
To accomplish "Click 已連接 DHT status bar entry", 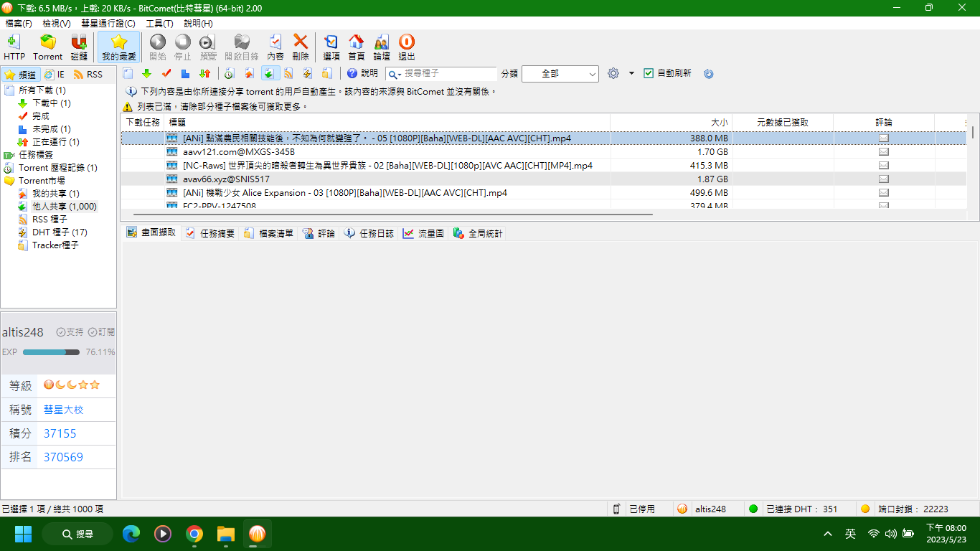I will [x=801, y=509].
